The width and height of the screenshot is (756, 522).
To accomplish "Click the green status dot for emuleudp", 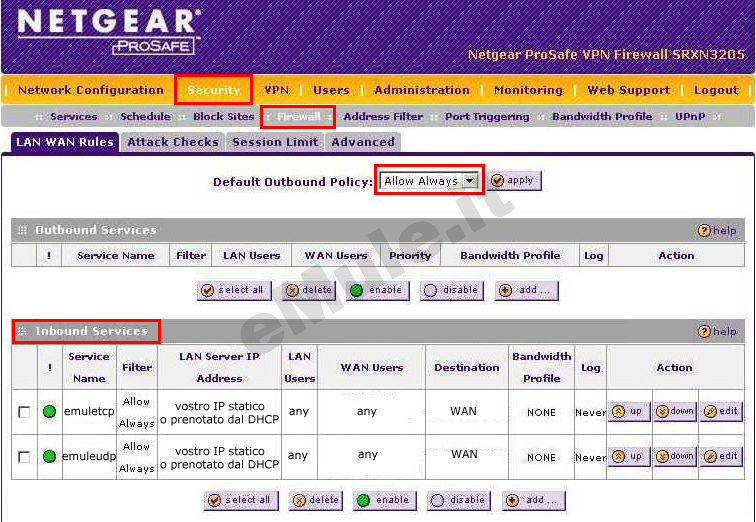I will pos(49,456).
